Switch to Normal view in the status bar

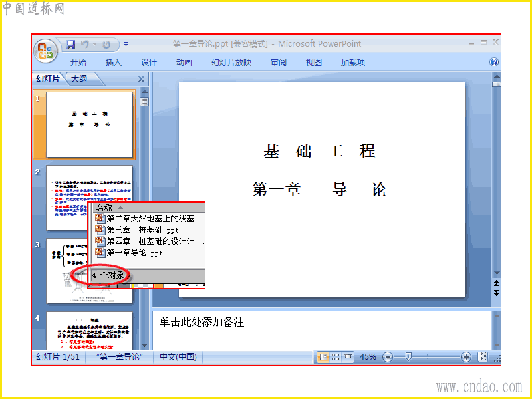click(323, 357)
